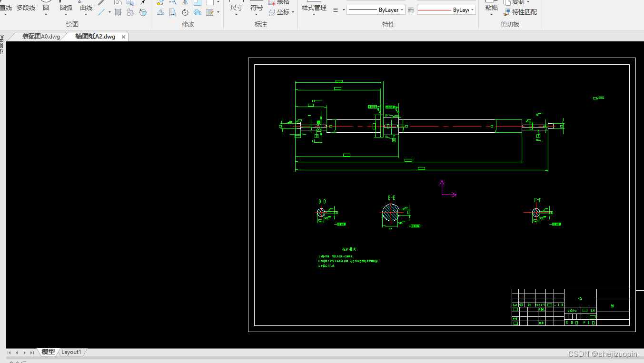The image size is (644, 363).
Task: Click the offset tool icon in Modify panel
Action: click(x=160, y=12)
